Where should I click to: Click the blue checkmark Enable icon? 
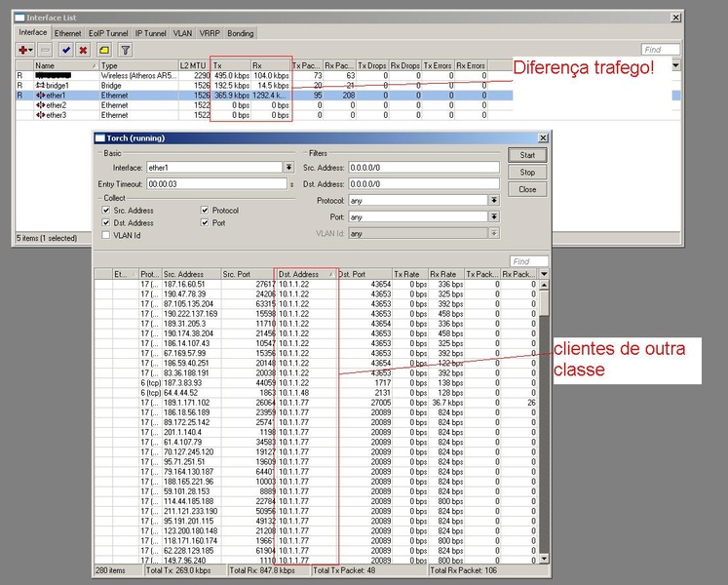click(66, 50)
